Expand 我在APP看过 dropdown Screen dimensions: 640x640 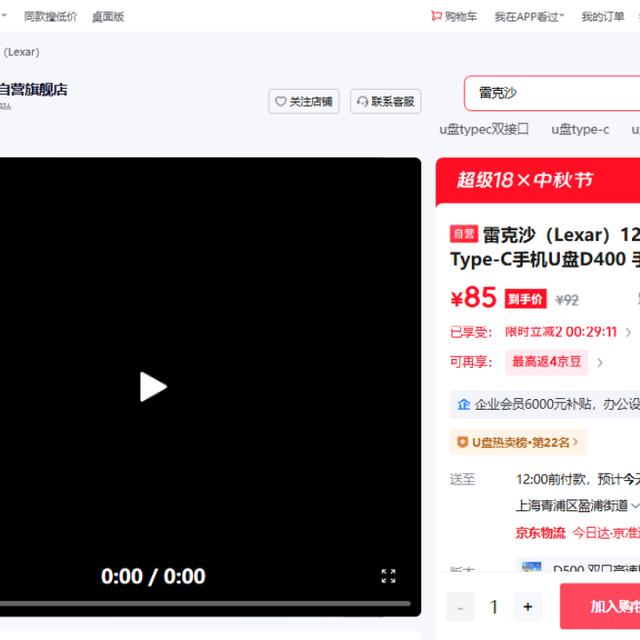click(x=529, y=17)
